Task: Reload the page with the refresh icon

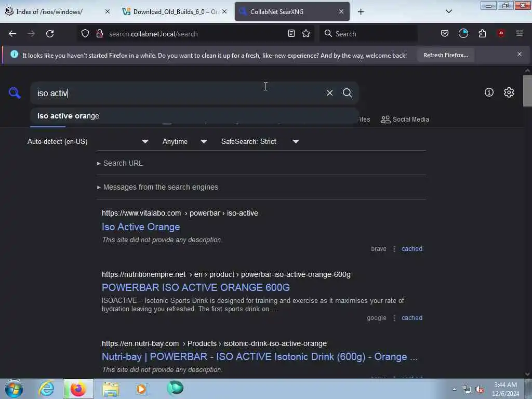Action: pyautogui.click(x=50, y=34)
